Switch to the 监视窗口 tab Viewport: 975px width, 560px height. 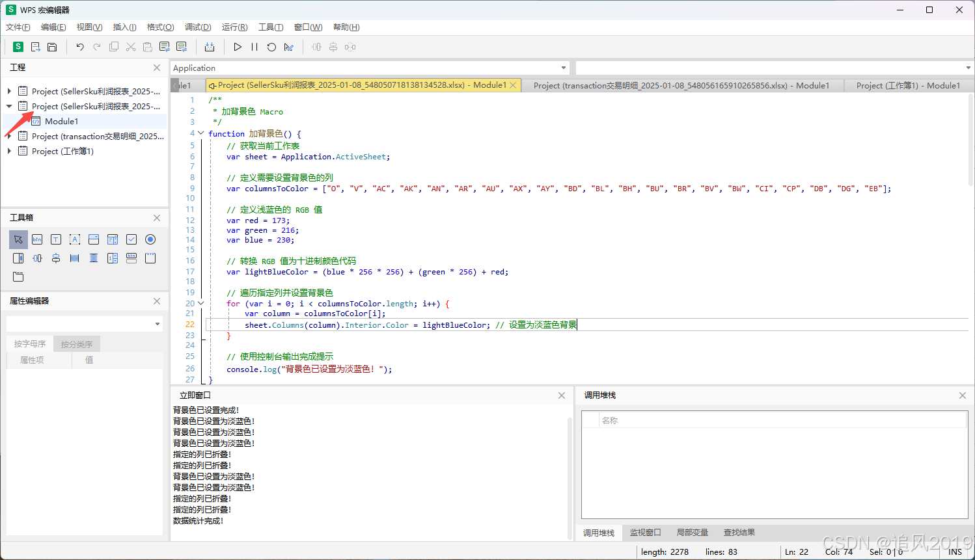pos(645,533)
